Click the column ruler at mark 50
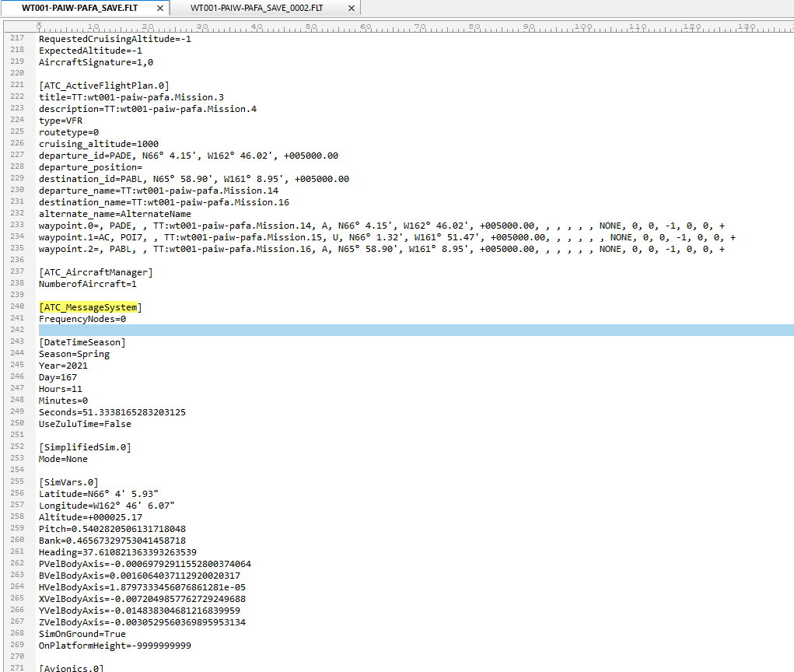 [x=311, y=27]
